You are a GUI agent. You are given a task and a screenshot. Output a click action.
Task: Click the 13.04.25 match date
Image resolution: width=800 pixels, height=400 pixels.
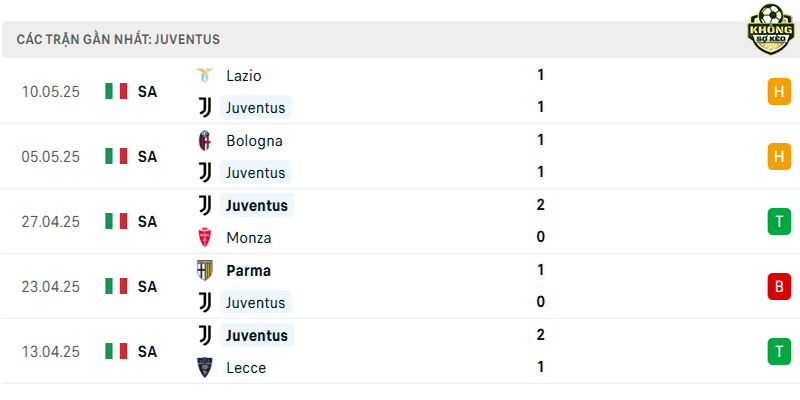[x=51, y=352]
